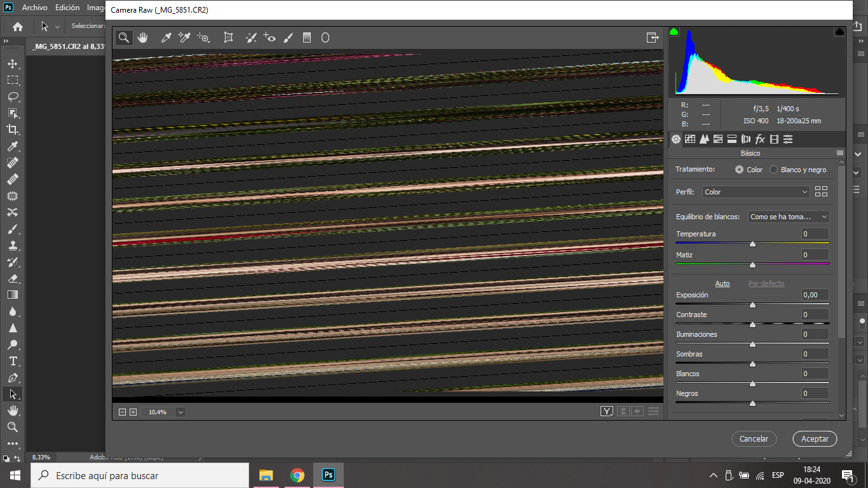Select the Radial Filter tool
868x488 pixels.
(325, 37)
